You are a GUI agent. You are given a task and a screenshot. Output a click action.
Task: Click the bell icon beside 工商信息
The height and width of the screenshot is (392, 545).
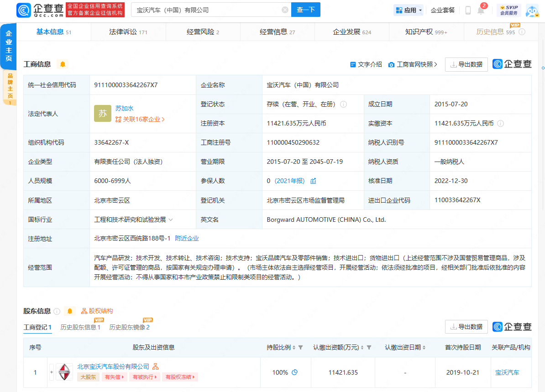point(63,64)
